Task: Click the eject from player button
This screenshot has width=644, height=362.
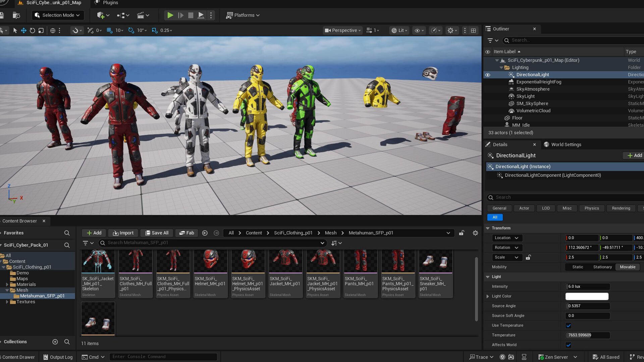Action: (x=201, y=15)
